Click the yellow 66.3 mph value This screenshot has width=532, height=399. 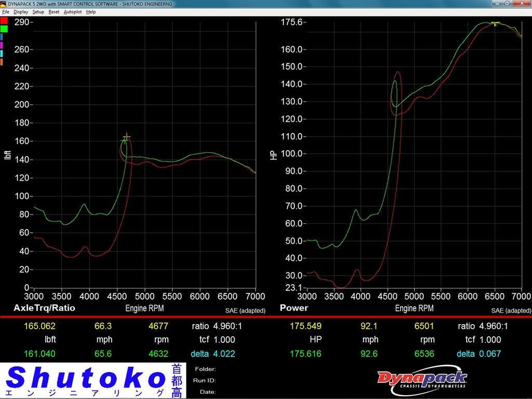(103, 326)
